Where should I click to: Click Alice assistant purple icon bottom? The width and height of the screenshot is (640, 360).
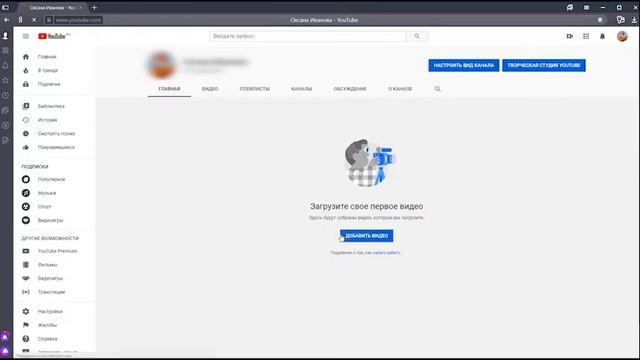(5, 351)
